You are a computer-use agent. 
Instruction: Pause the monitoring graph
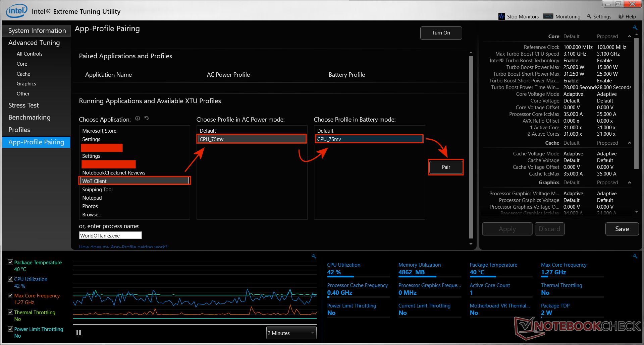[78, 333]
